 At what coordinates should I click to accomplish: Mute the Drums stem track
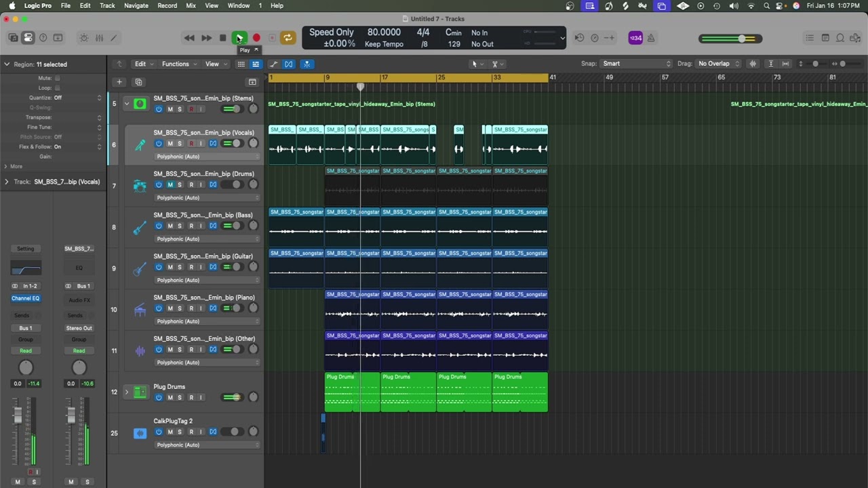(170, 184)
